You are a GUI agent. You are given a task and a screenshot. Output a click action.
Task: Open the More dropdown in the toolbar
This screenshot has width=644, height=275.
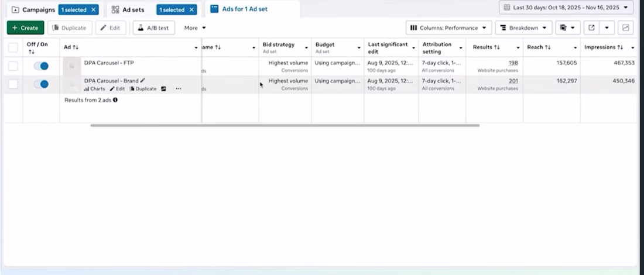click(x=195, y=28)
